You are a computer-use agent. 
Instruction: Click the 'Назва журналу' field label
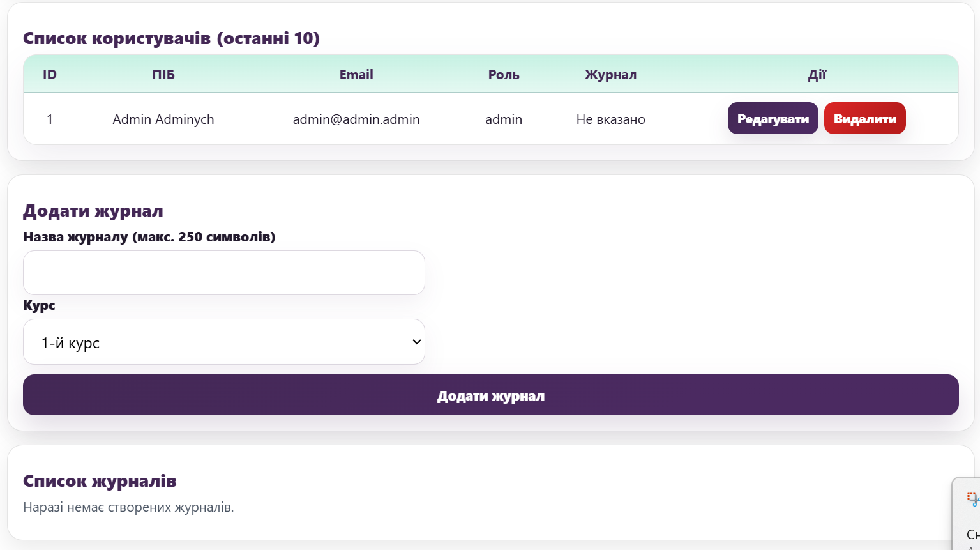click(x=149, y=237)
